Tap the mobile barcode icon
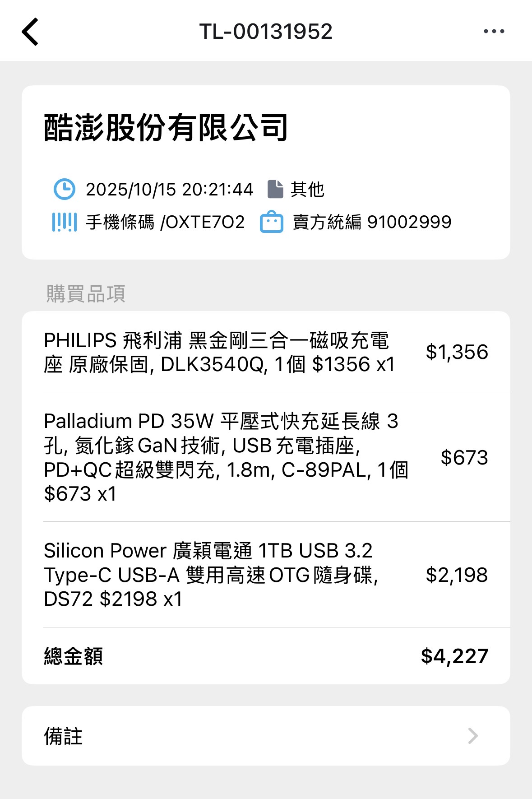The image size is (532, 799). (x=65, y=222)
